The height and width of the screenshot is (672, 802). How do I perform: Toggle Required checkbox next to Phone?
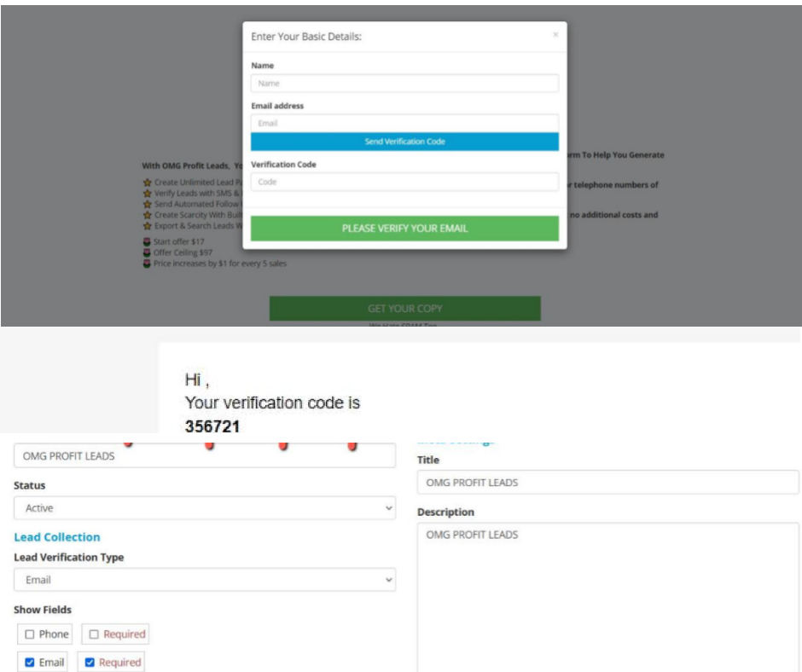point(94,634)
